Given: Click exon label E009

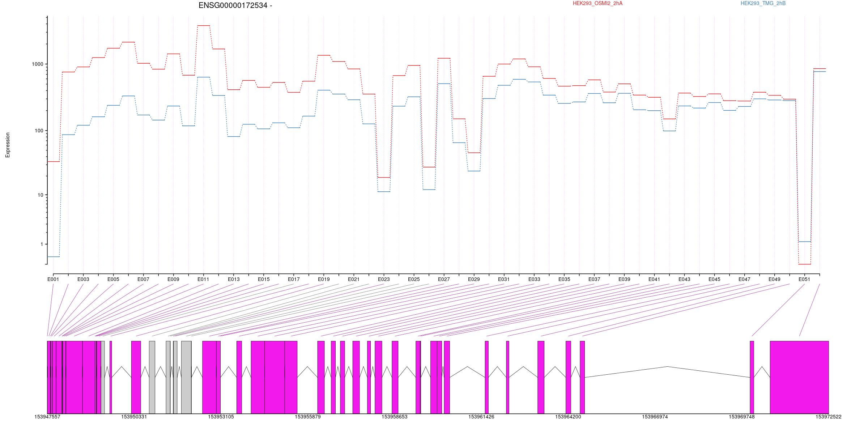Looking at the screenshot, I should pos(173,279).
